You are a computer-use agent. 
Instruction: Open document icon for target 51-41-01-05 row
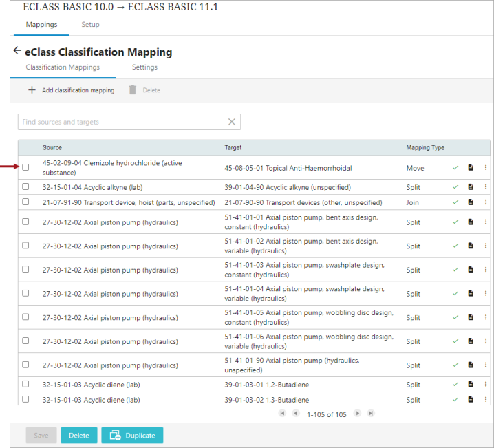point(471,317)
